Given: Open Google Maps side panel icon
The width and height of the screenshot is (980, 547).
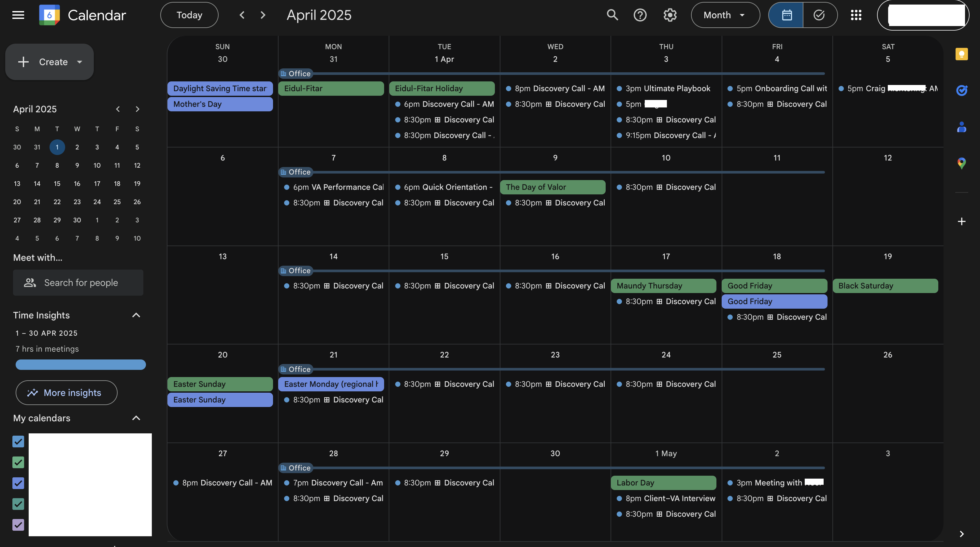Looking at the screenshot, I should (961, 163).
